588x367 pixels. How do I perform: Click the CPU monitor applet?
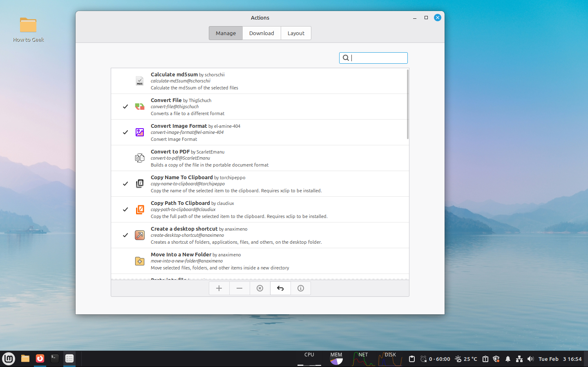tap(309, 359)
